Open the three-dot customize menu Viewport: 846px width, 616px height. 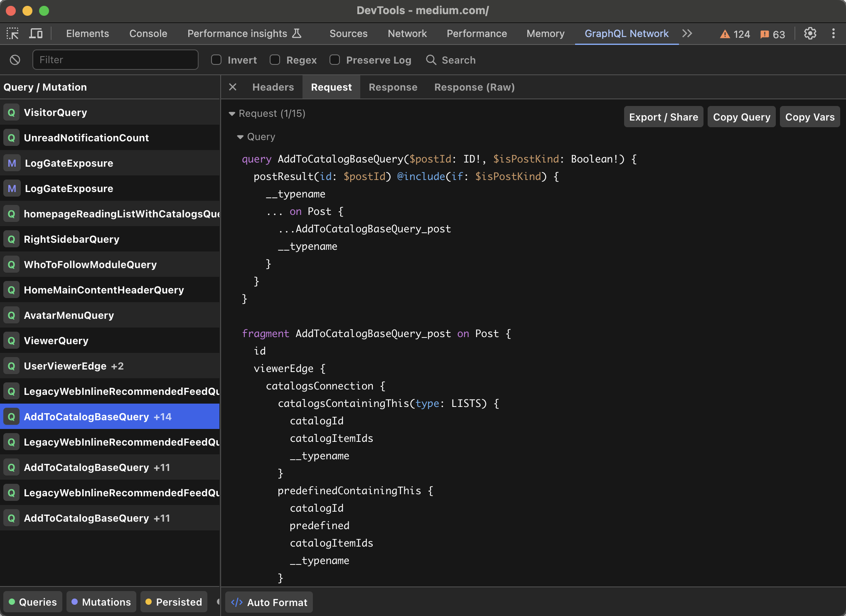834,34
